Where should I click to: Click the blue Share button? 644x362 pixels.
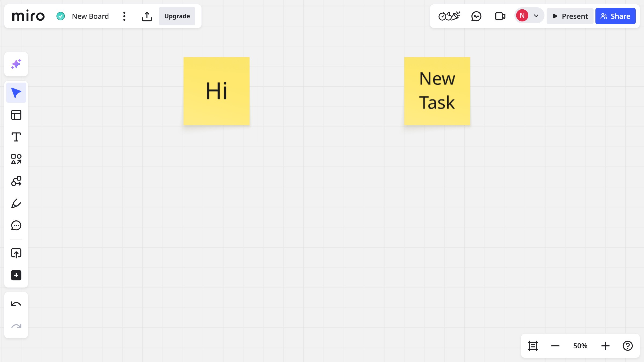[615, 16]
